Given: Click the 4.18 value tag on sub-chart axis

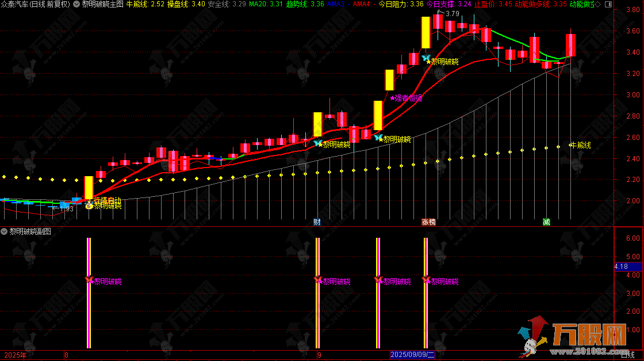Looking at the screenshot, I should tap(620, 266).
